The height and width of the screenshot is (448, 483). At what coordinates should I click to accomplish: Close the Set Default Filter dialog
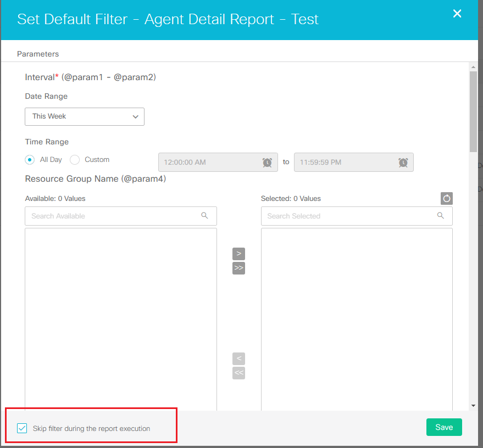(457, 14)
